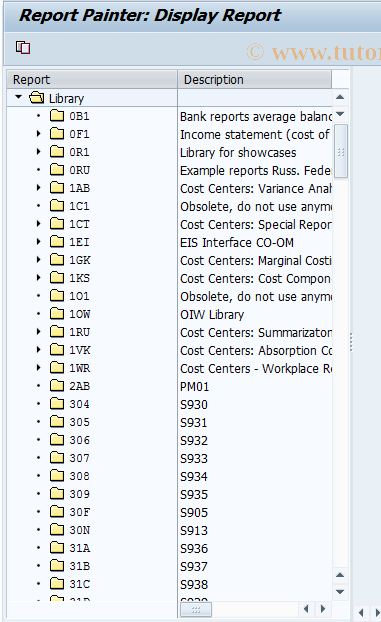Select the 0B1 folder icon

[x=57, y=116]
